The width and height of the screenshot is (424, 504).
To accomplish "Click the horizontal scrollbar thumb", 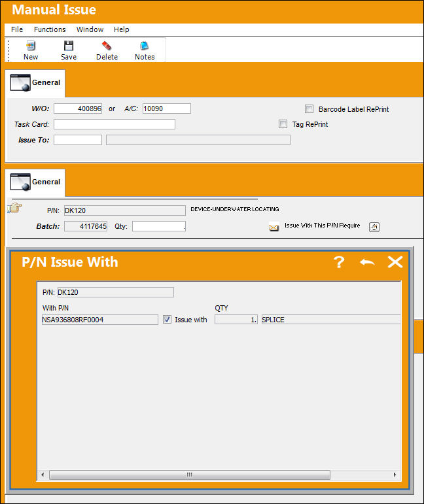I will tap(190, 475).
